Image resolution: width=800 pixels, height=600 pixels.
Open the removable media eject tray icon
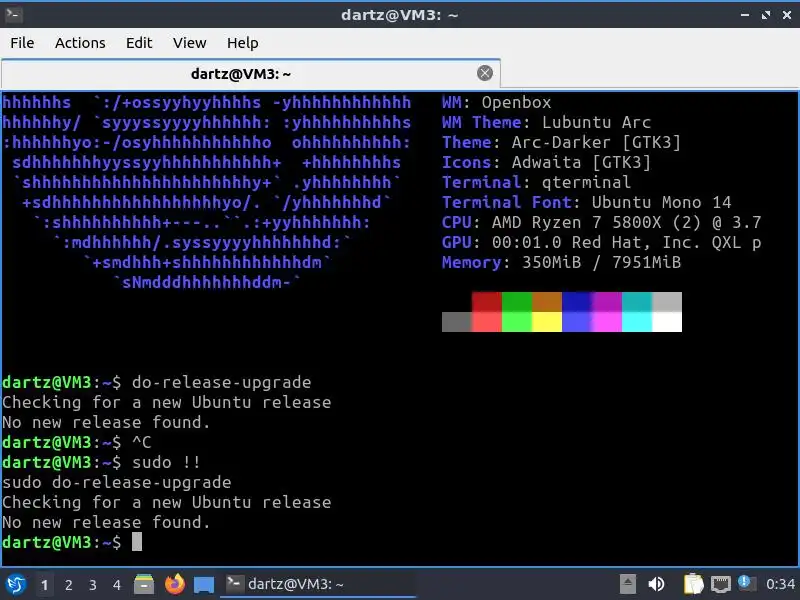[628, 584]
